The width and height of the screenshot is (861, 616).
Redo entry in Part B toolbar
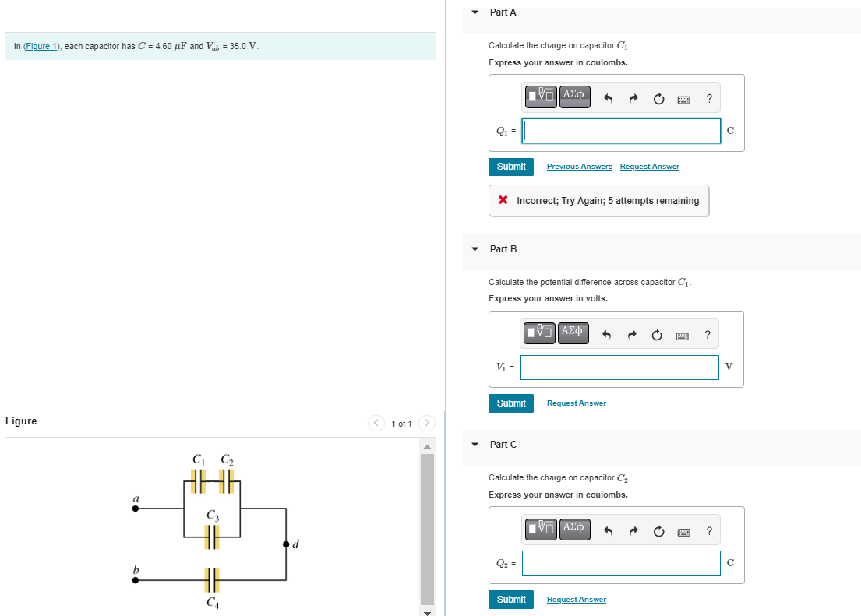pyautogui.click(x=631, y=335)
